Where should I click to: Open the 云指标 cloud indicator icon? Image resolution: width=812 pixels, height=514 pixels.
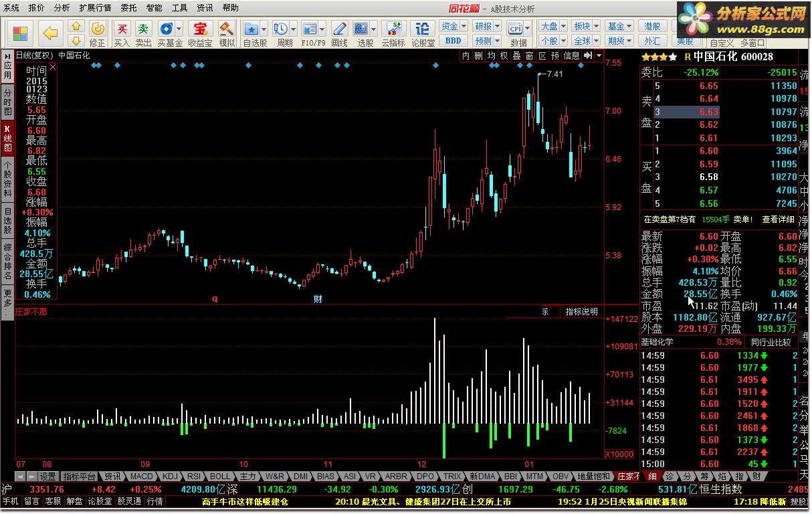[393, 29]
